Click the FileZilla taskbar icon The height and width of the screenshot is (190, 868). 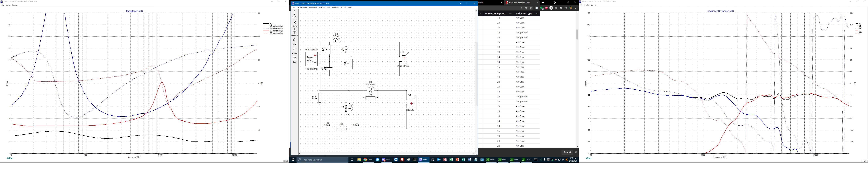[402, 160]
